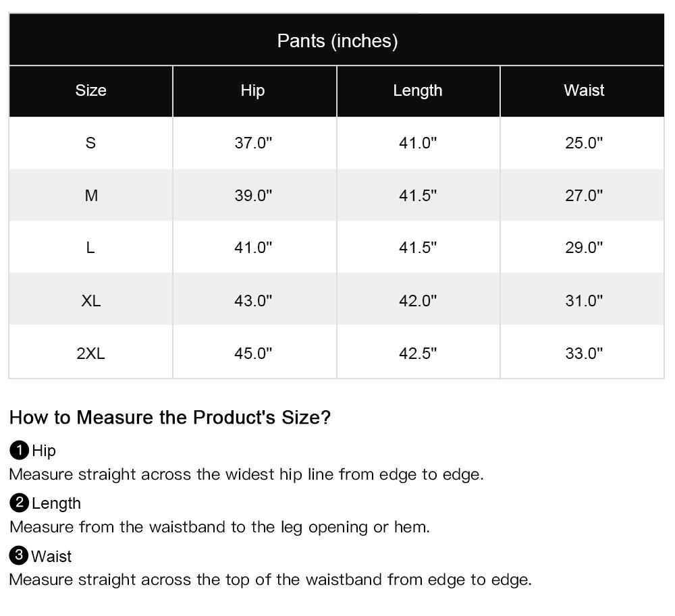Select the Size column header

coord(90,90)
